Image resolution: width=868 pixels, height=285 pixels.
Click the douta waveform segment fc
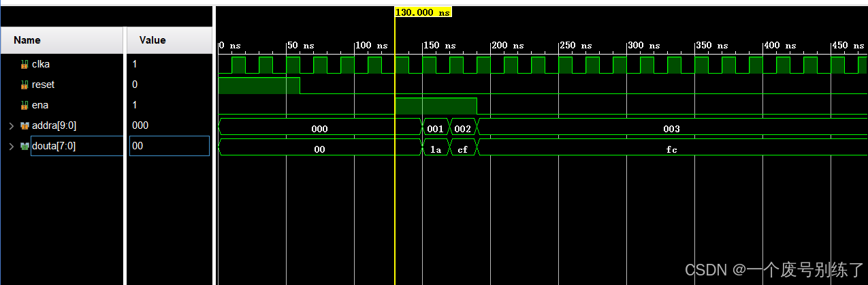point(671,149)
